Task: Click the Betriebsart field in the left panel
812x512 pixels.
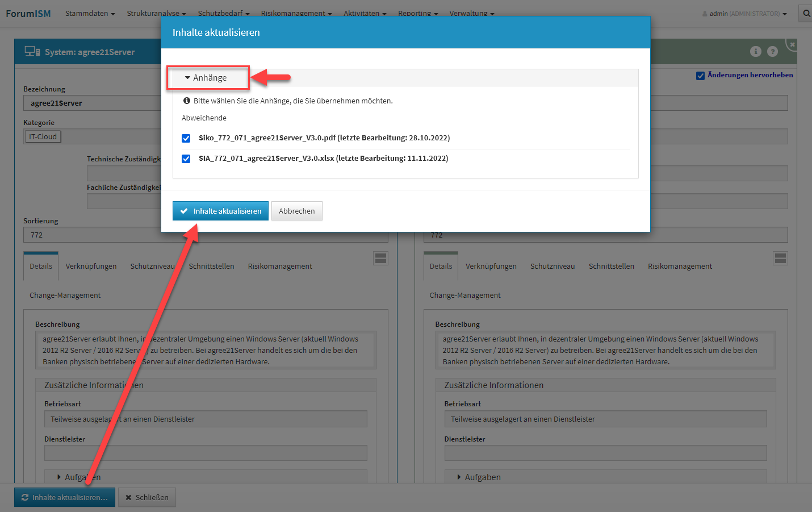Action: pyautogui.click(x=206, y=419)
